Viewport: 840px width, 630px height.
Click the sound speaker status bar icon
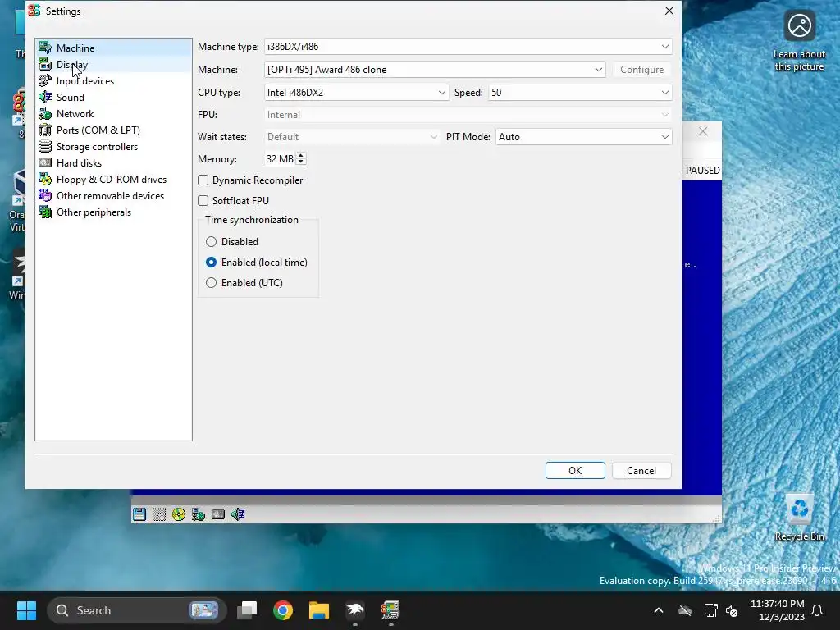point(238,514)
